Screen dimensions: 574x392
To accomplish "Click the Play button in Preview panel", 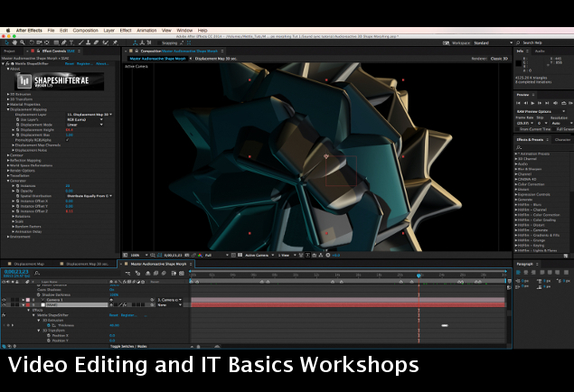I will [532, 103].
